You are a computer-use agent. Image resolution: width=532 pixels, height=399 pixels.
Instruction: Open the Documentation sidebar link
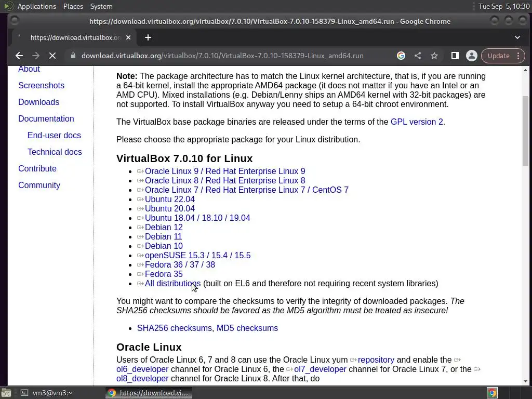(46, 119)
